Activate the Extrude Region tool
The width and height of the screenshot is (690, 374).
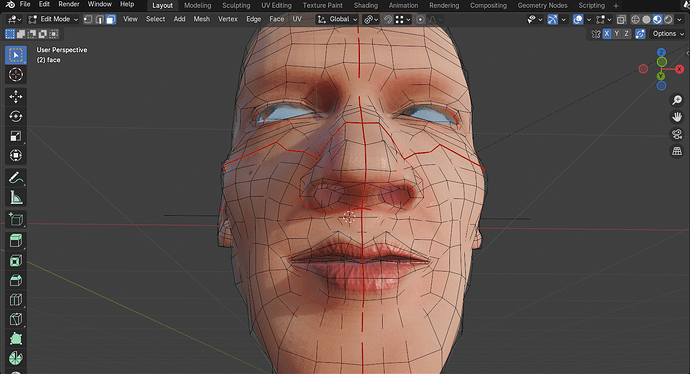coord(16,241)
